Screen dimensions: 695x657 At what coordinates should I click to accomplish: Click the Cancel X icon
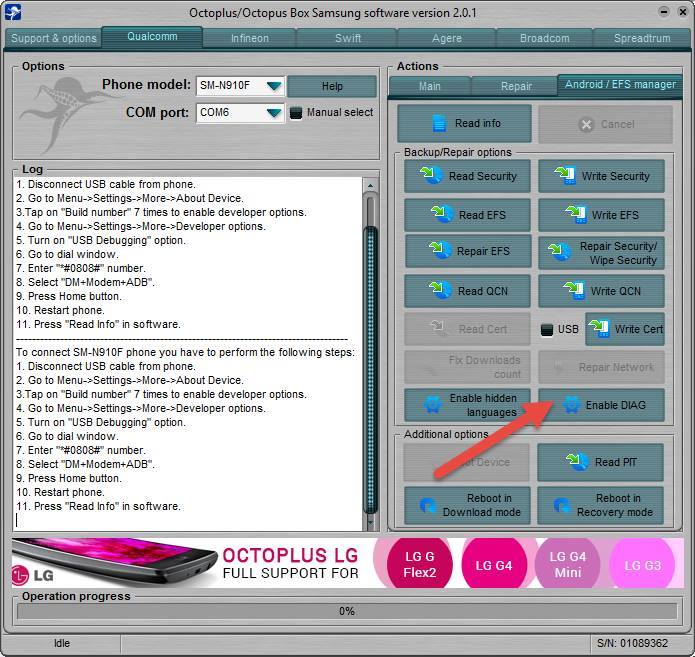pyautogui.click(x=586, y=125)
